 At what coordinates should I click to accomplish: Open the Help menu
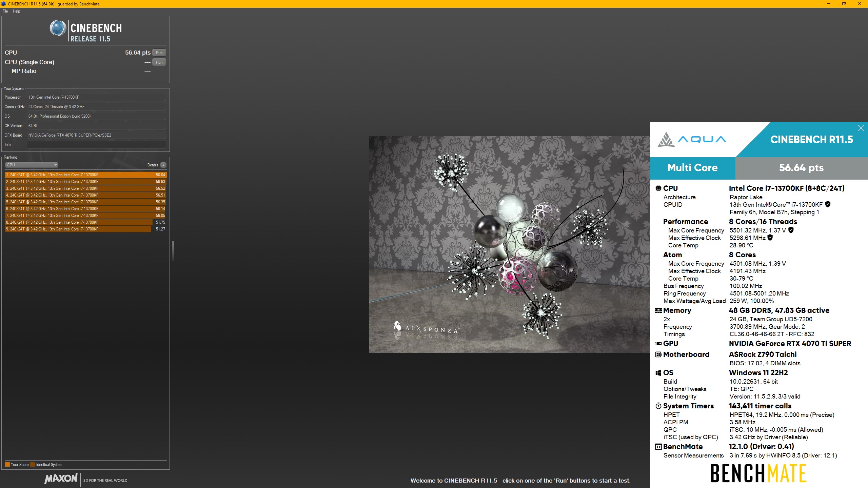pos(16,11)
